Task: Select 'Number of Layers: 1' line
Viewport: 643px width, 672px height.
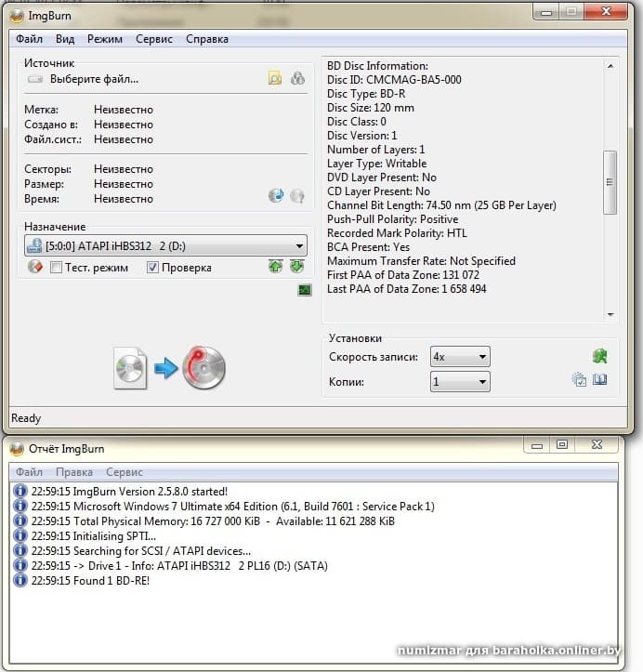Action: 375,150
